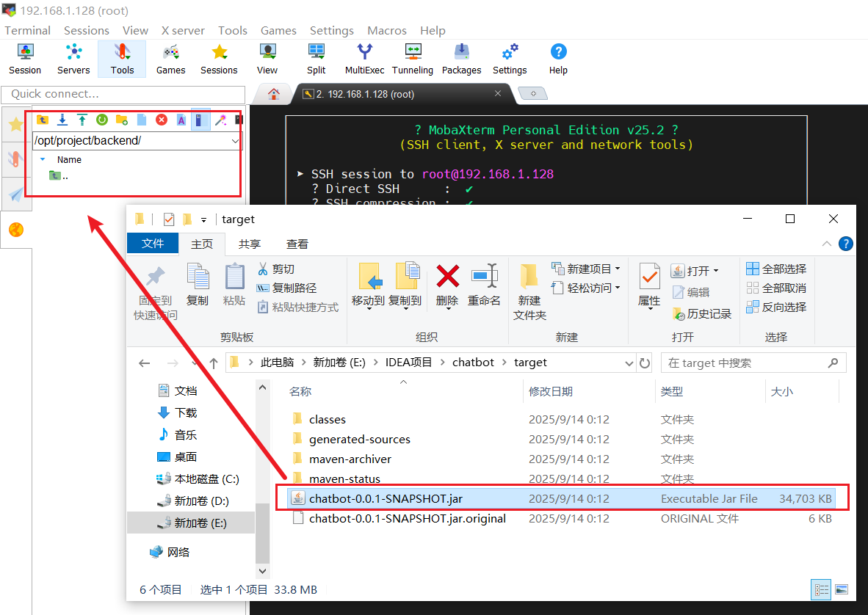Activate the Split terminal icon

(x=316, y=59)
